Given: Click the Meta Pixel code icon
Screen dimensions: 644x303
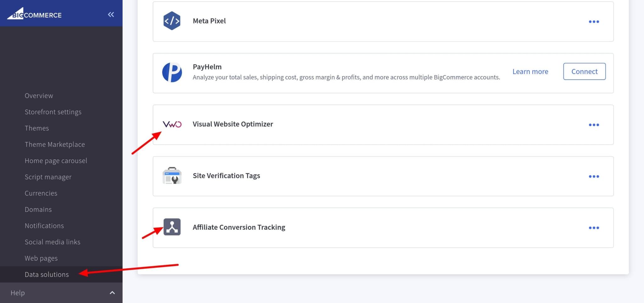Looking at the screenshot, I should (172, 21).
